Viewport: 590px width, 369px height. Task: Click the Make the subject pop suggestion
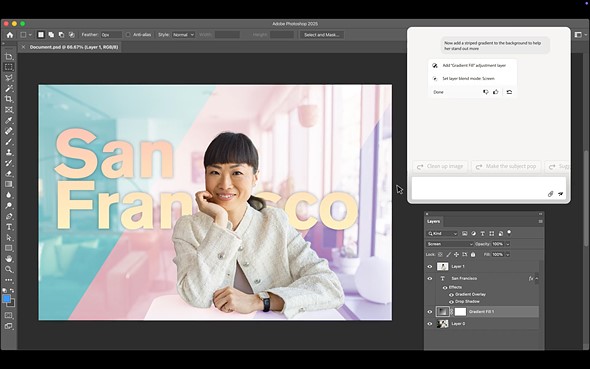tap(506, 166)
